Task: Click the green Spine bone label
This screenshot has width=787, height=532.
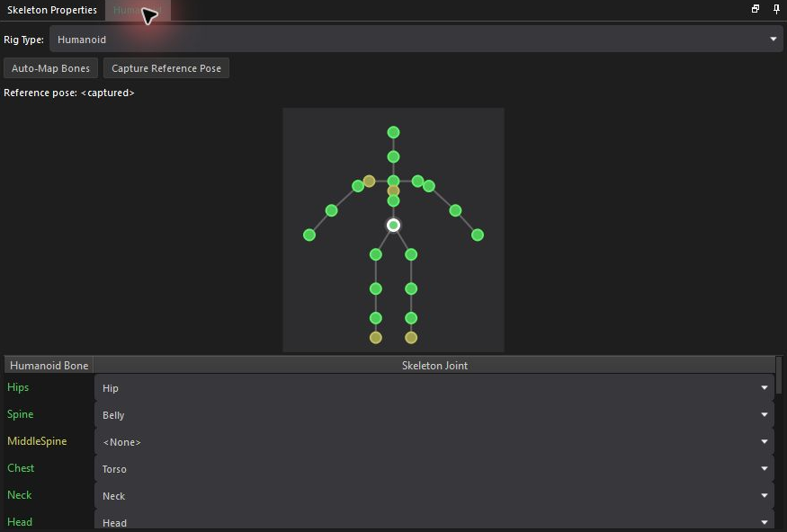Action: pos(20,414)
